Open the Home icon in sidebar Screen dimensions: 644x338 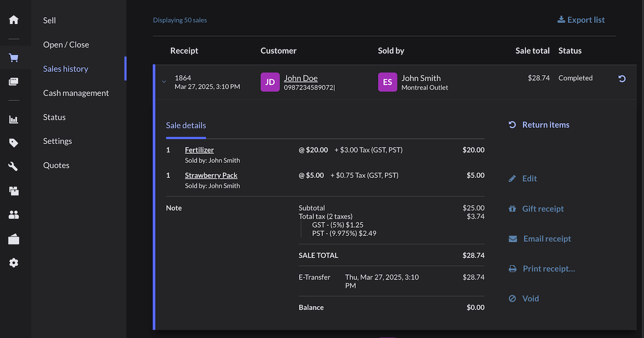(x=13, y=20)
